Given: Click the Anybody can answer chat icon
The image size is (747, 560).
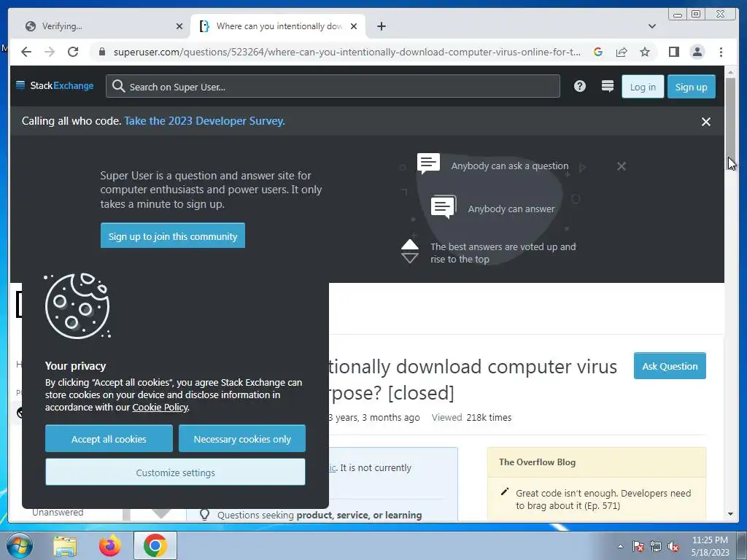Looking at the screenshot, I should [x=443, y=206].
